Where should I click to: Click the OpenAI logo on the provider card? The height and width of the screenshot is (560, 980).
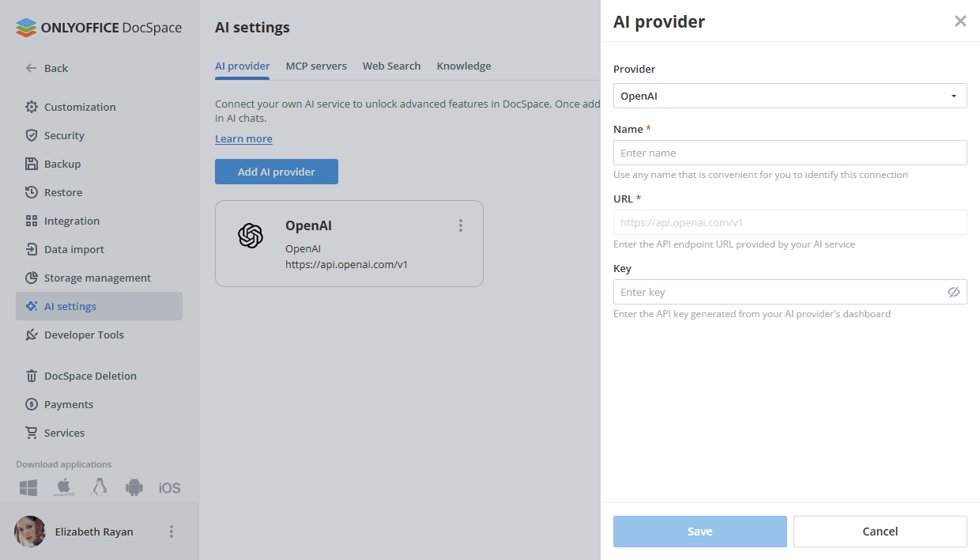pyautogui.click(x=250, y=235)
